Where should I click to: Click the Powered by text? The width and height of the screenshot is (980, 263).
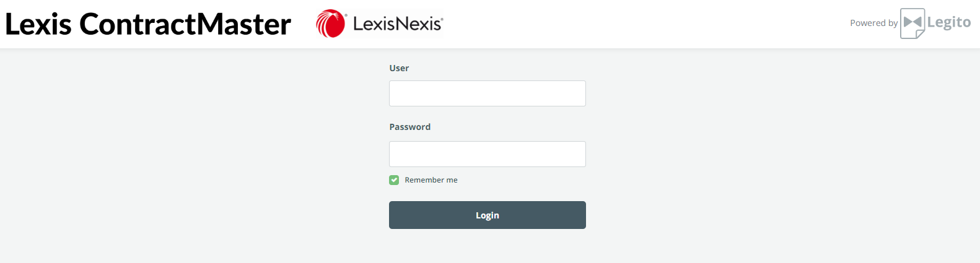[873, 23]
